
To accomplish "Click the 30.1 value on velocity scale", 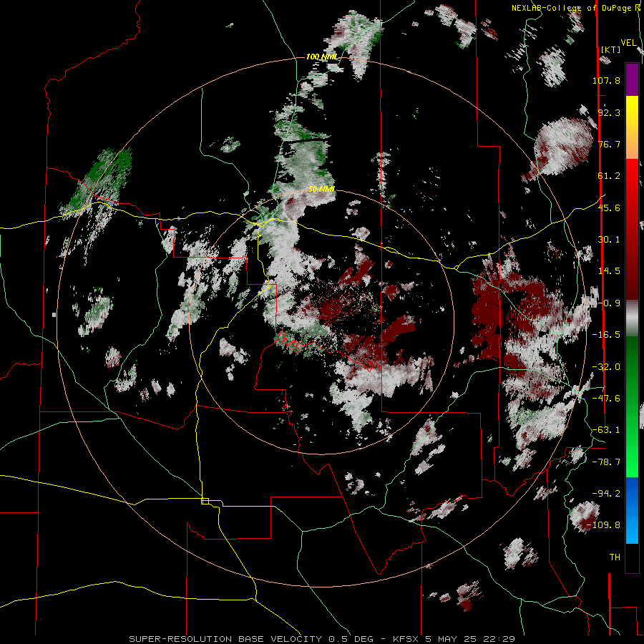I will (x=609, y=240).
